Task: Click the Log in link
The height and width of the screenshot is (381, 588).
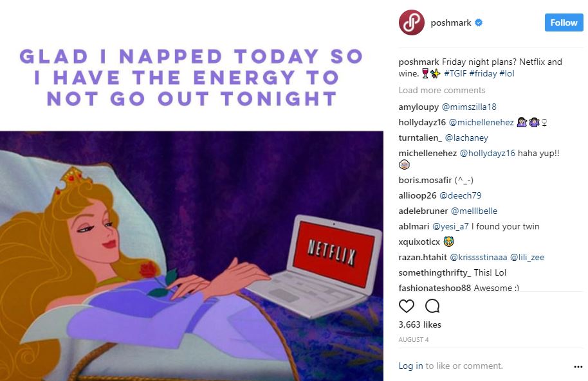Action: point(410,366)
